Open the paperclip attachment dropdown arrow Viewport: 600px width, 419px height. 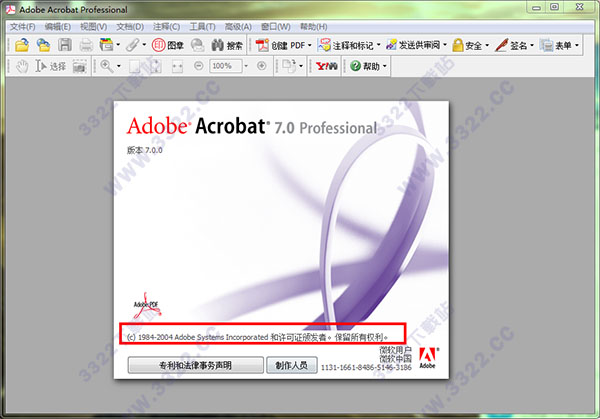coord(144,45)
